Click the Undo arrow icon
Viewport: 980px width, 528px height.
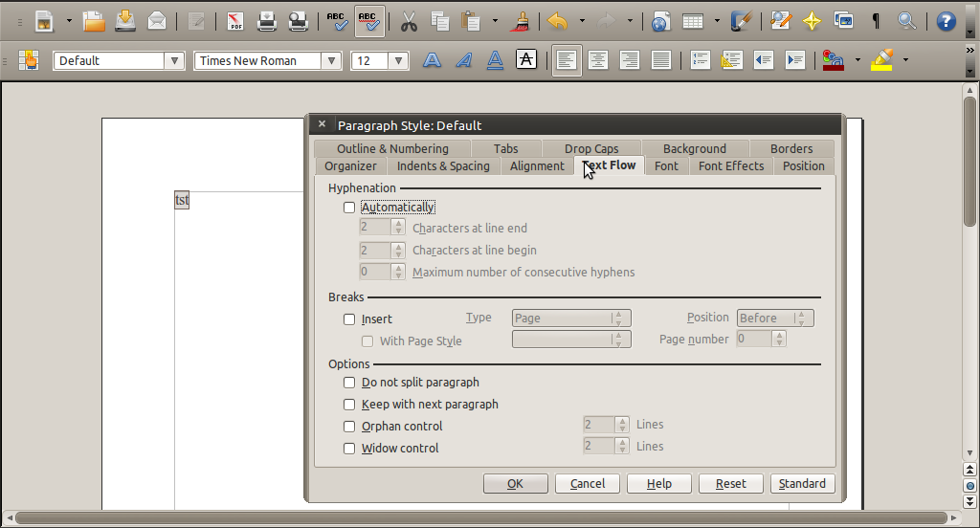tap(558, 20)
